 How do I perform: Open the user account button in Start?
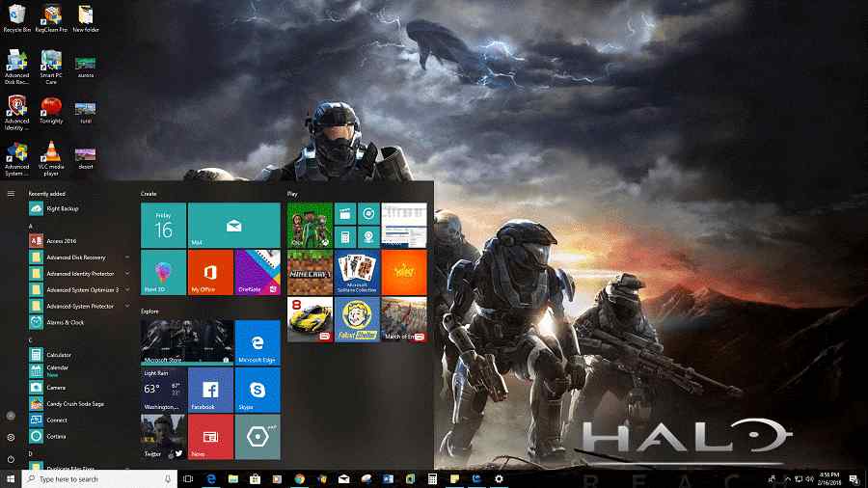coord(11,416)
